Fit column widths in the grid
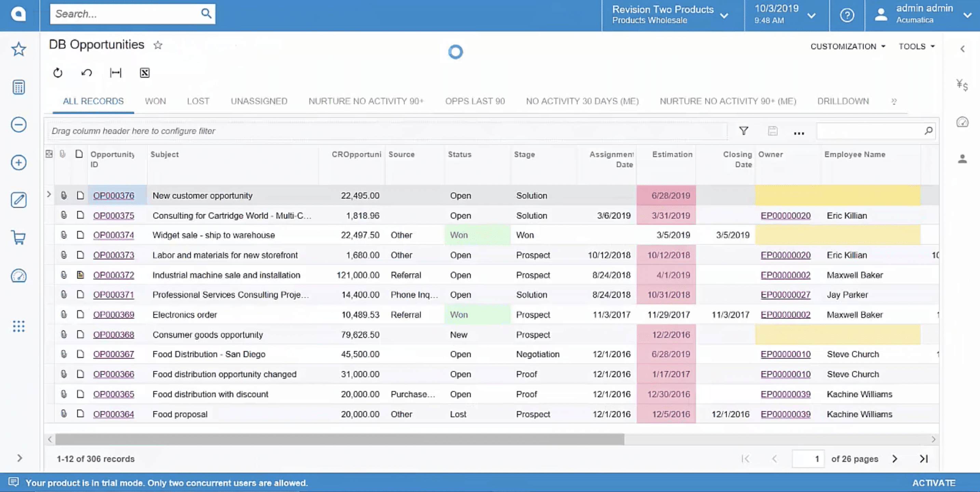The width and height of the screenshot is (980, 492). tap(115, 73)
